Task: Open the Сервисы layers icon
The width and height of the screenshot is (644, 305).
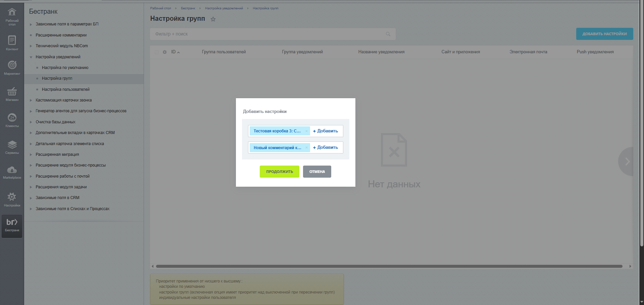Action: [x=12, y=145]
